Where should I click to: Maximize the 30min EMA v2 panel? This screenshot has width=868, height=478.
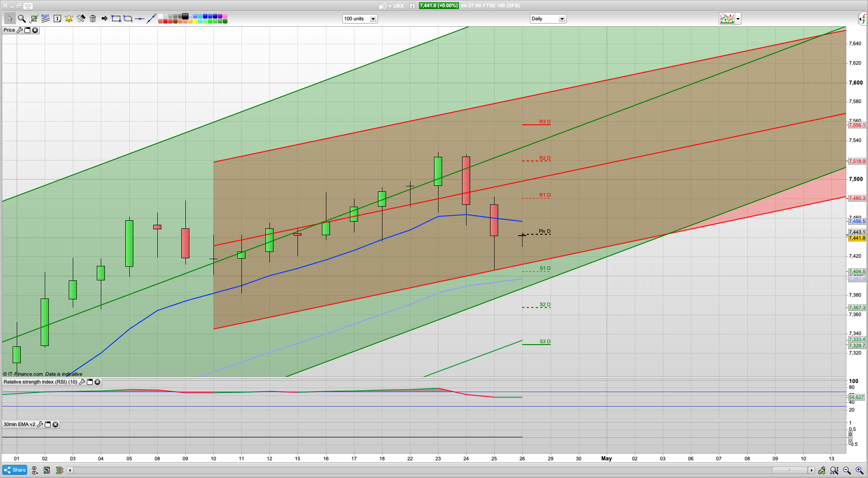(x=47, y=424)
